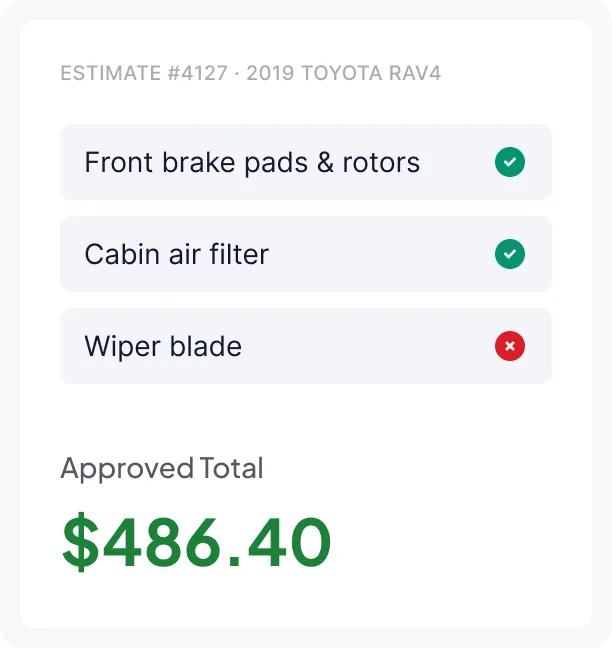Click the word rotors in first line item
The image size is (612, 648).
tap(381, 163)
